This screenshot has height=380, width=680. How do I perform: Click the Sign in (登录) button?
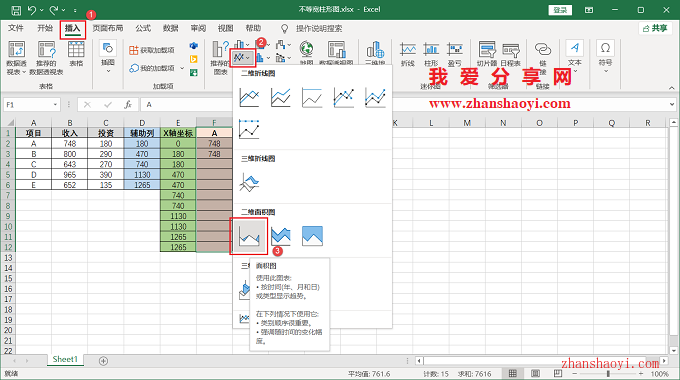point(560,10)
